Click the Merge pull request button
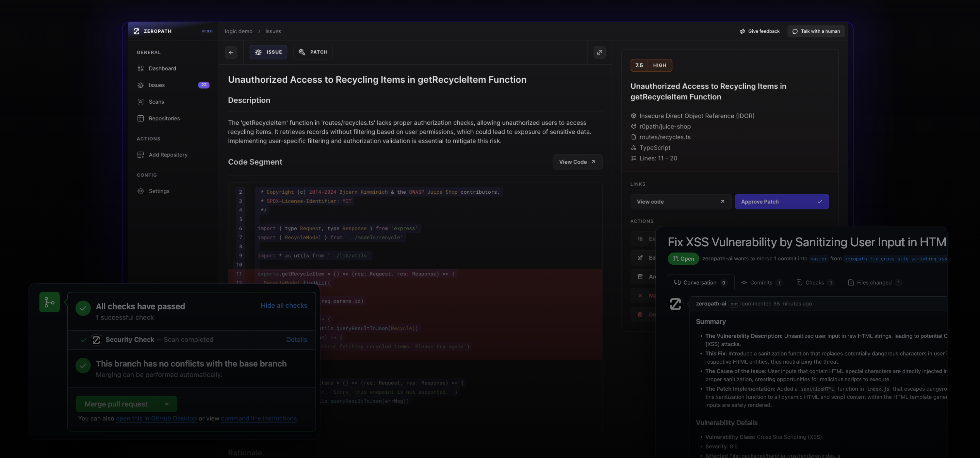Viewport: 980px width, 458px height. point(116,404)
